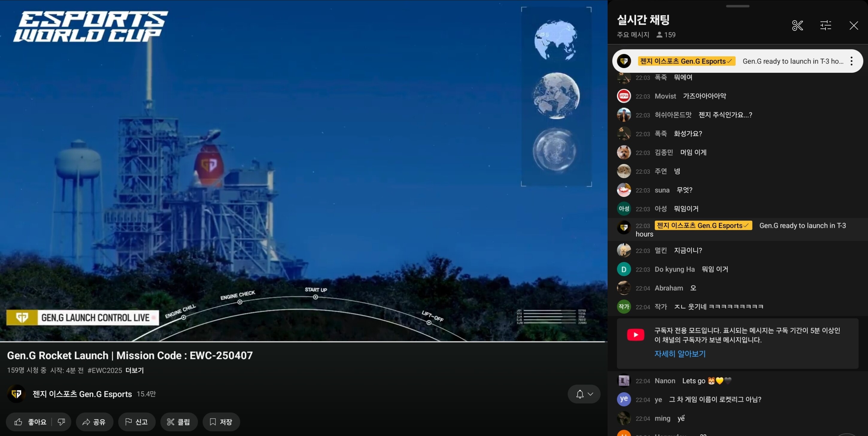
Task: Click the video progress bar under player
Action: 303,342
